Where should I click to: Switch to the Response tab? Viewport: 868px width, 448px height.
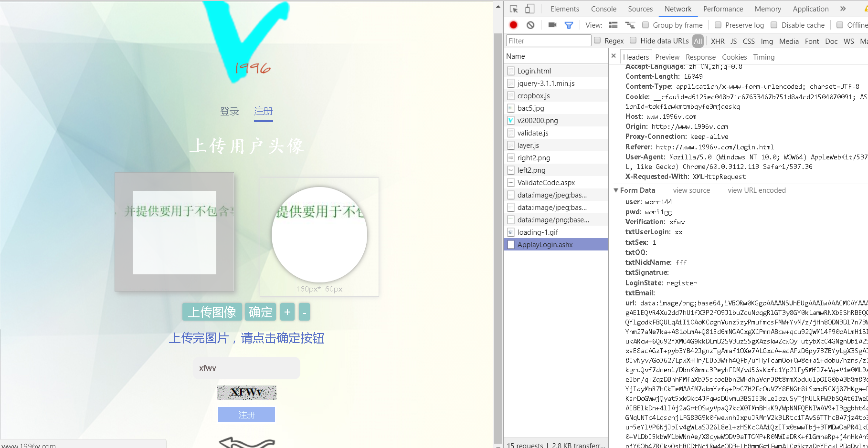700,57
